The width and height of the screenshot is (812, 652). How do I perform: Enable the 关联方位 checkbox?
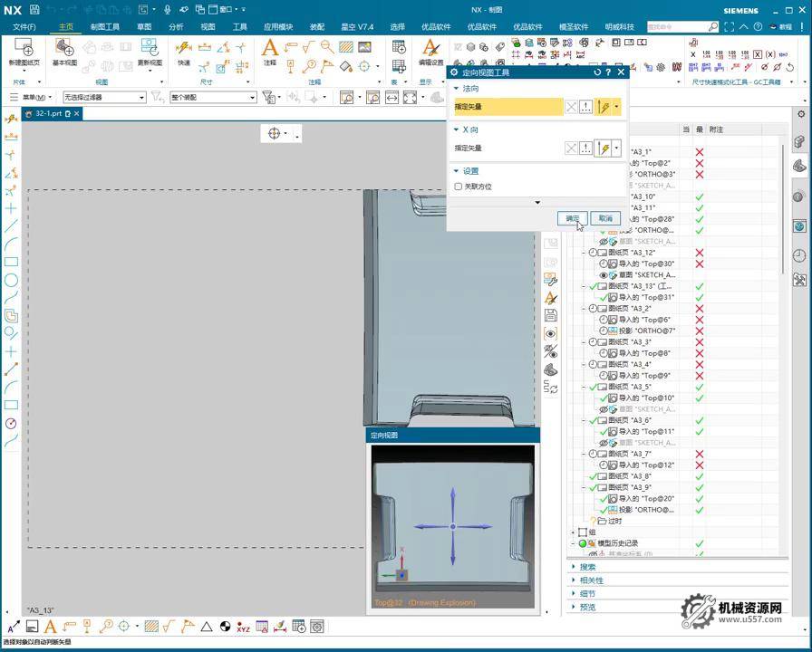[459, 187]
